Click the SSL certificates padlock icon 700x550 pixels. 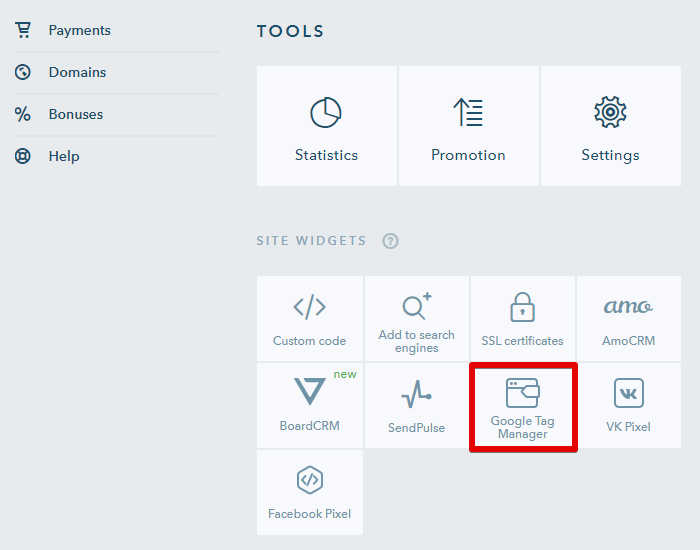522,307
